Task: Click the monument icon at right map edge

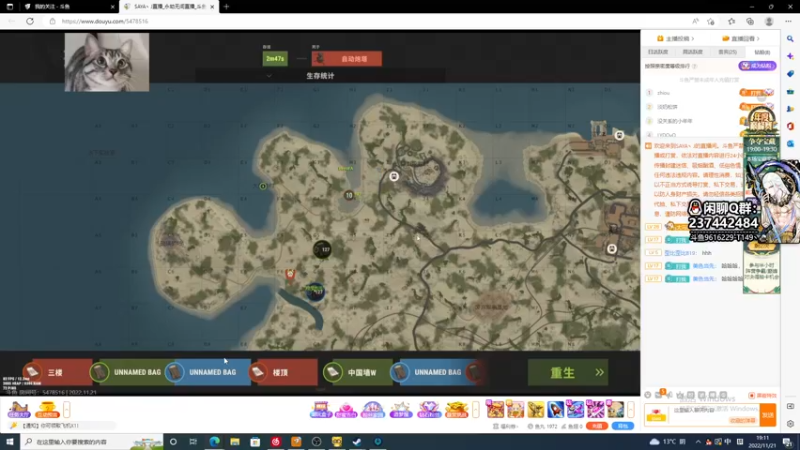Action: click(x=612, y=249)
